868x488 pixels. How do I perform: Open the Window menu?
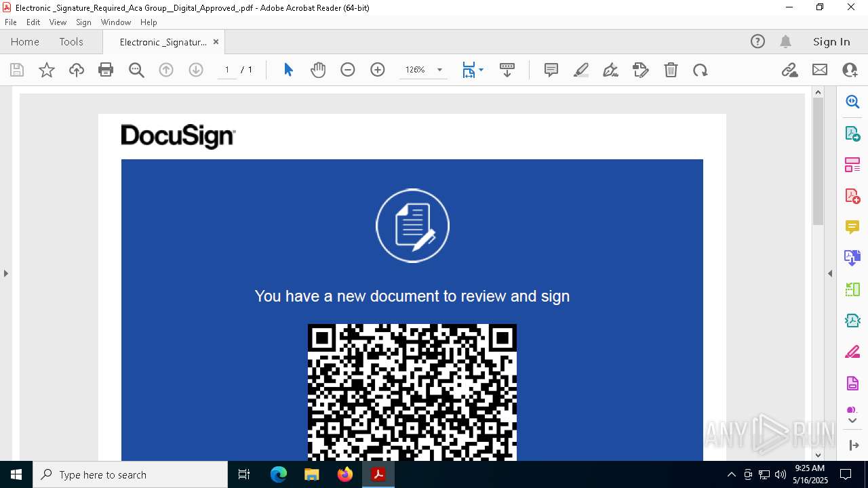[116, 22]
